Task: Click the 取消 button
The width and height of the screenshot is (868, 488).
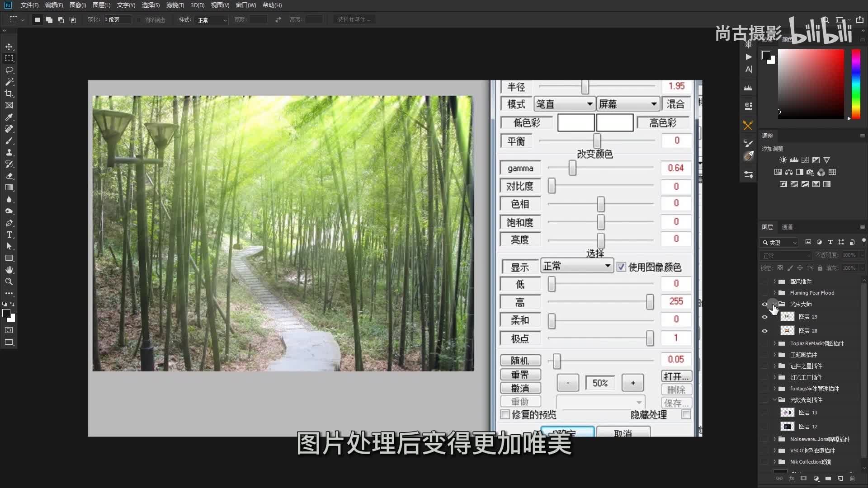Action: pos(623,433)
